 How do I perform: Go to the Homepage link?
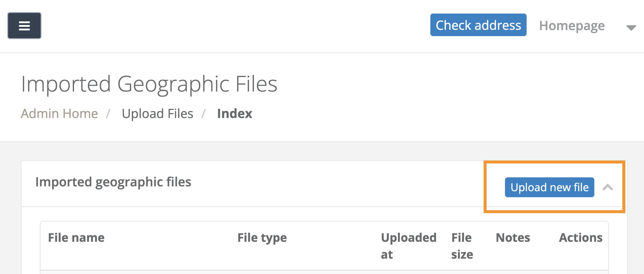tap(572, 26)
